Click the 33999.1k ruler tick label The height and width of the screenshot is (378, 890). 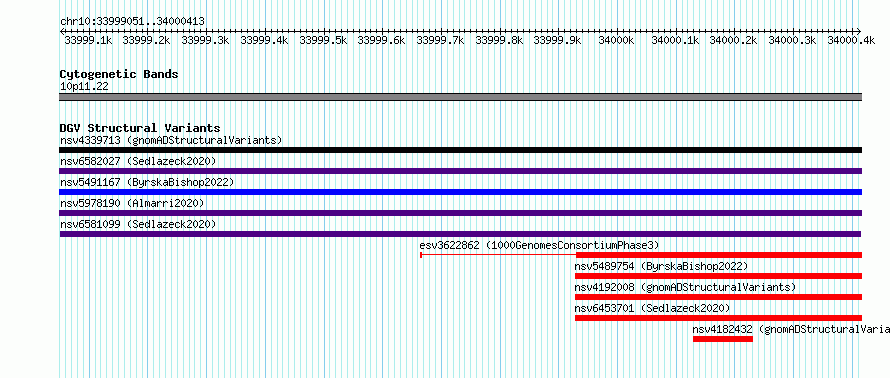coord(88,40)
